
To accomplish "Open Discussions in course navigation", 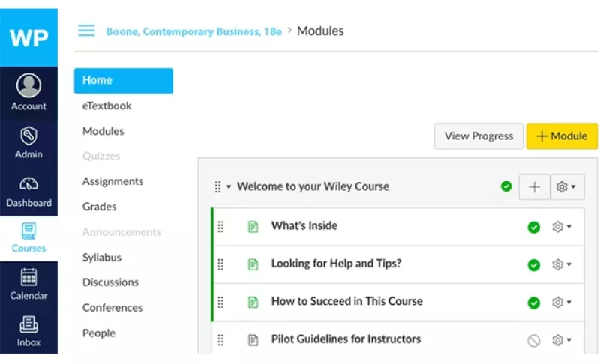I will 110,282.
